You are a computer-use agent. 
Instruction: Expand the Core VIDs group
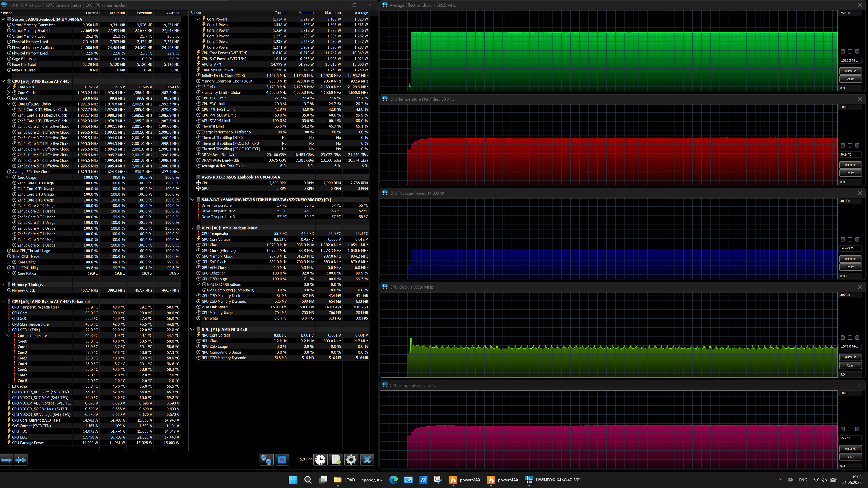click(8, 87)
